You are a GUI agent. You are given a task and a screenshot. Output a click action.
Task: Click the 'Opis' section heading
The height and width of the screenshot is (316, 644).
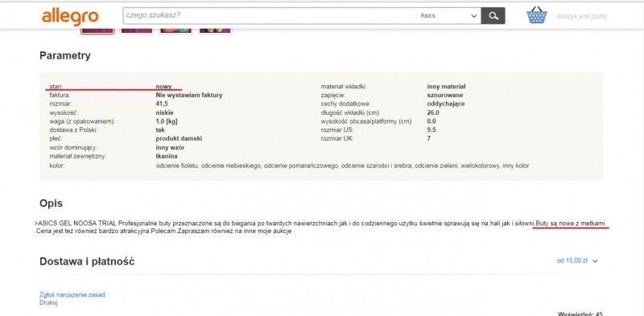click(51, 203)
